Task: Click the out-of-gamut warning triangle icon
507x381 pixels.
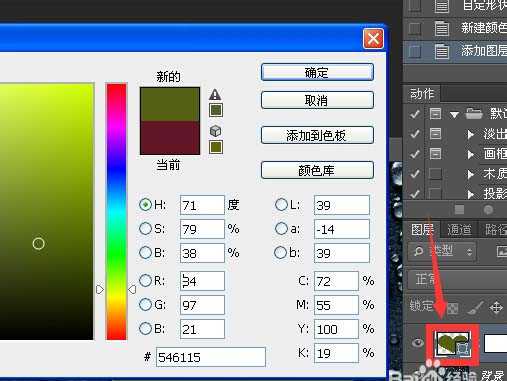Action: pyautogui.click(x=215, y=94)
